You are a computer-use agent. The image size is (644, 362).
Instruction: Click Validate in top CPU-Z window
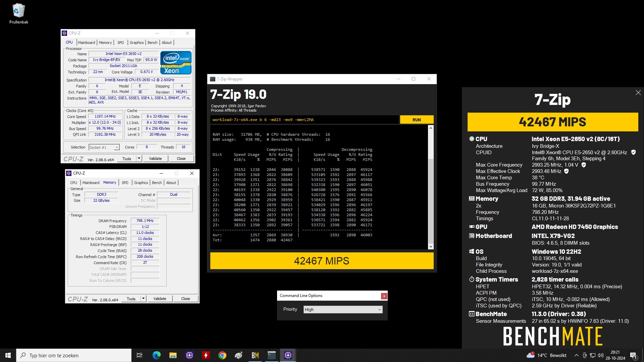[155, 159]
